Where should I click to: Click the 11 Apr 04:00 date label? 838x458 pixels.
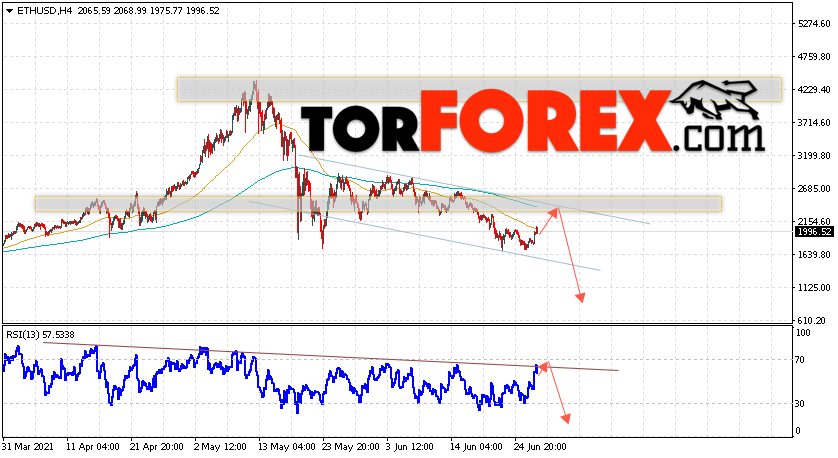pos(93,447)
